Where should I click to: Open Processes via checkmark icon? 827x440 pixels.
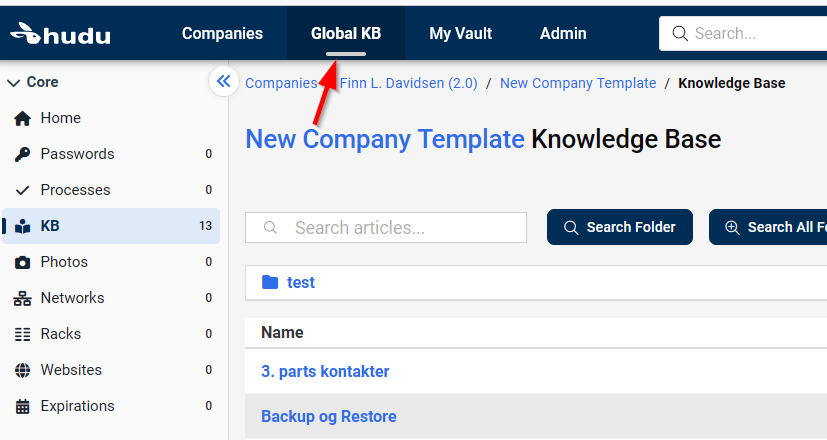click(22, 190)
